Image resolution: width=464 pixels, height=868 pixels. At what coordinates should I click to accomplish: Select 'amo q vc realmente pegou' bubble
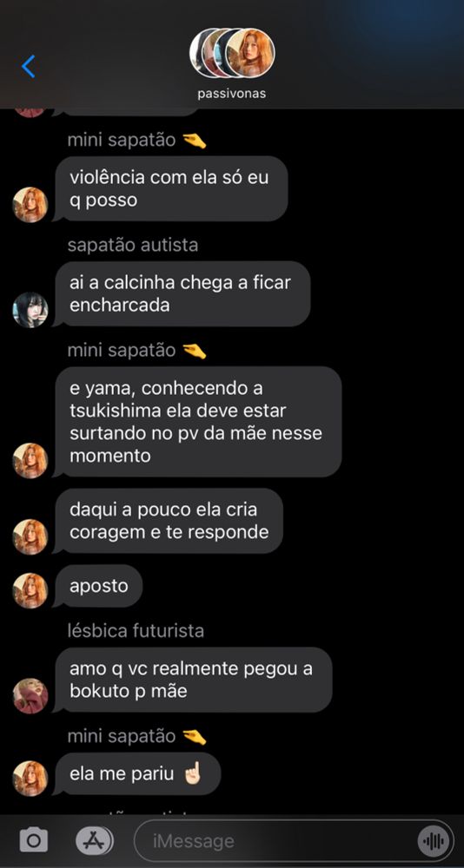tap(193, 680)
